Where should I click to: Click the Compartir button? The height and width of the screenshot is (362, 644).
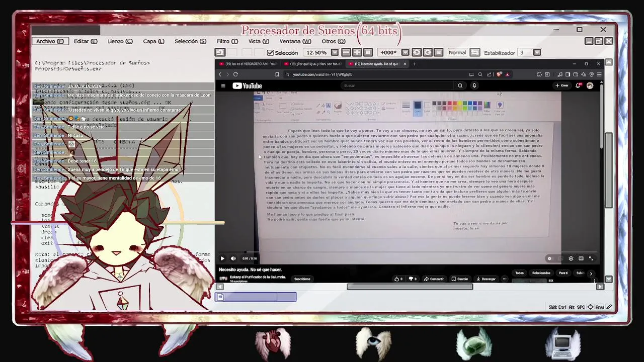(434, 279)
